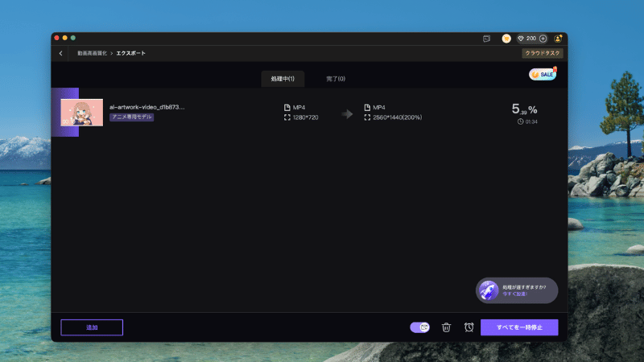
Task: Toggle the purple switch in the bottom bar
Action: [x=419, y=327]
